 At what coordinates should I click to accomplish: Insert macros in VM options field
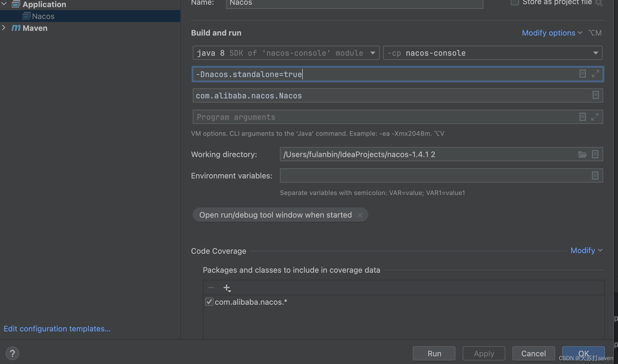point(582,74)
